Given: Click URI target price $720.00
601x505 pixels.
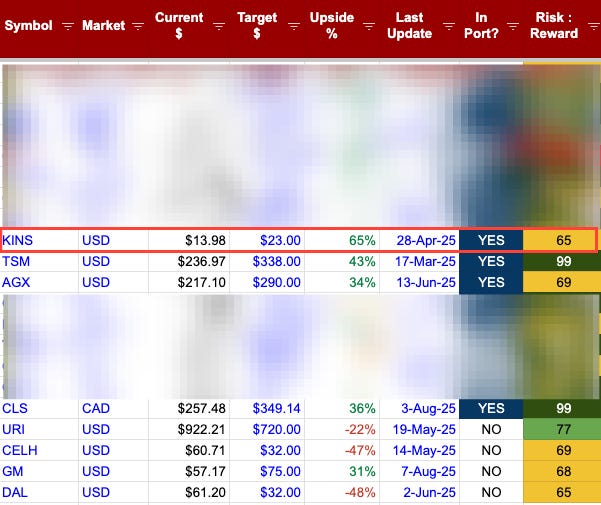Looking at the screenshot, I should [x=267, y=430].
